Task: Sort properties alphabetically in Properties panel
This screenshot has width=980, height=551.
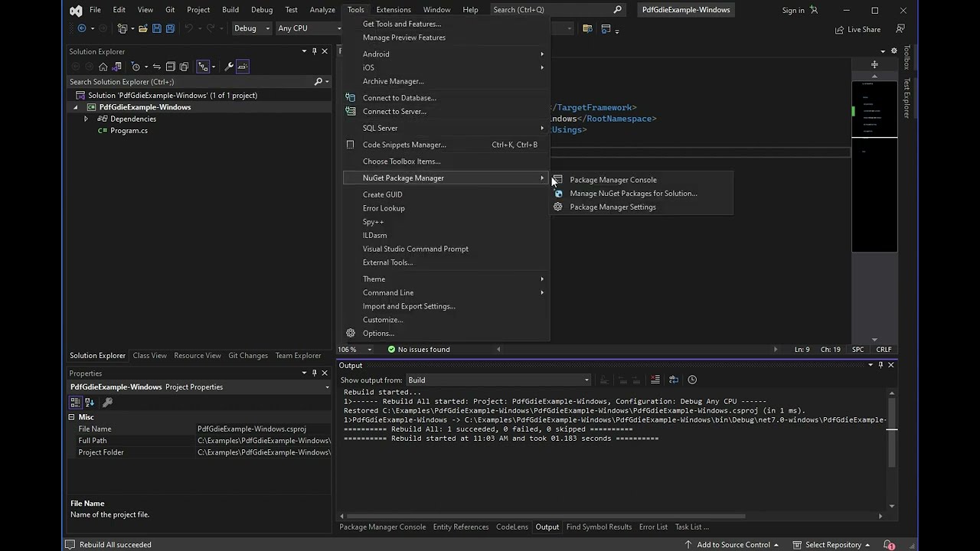Action: pos(90,402)
